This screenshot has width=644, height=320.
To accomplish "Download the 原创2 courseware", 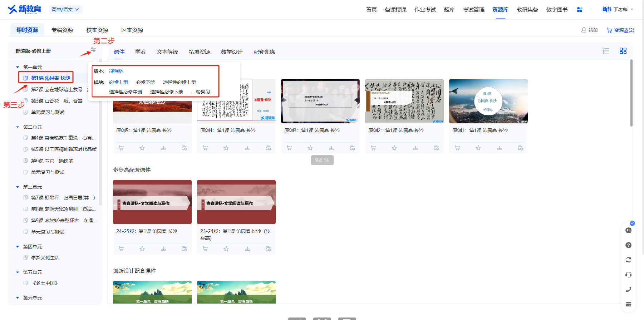I will coord(415,148).
